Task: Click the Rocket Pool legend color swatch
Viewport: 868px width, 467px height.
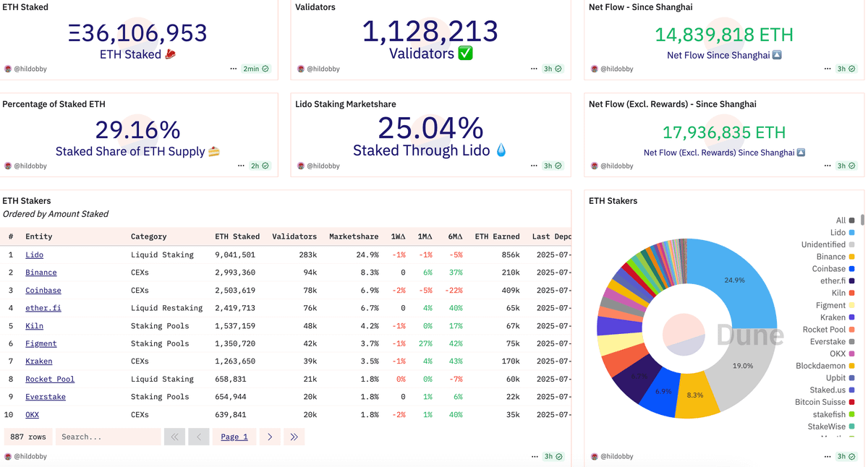Action: pyautogui.click(x=852, y=330)
